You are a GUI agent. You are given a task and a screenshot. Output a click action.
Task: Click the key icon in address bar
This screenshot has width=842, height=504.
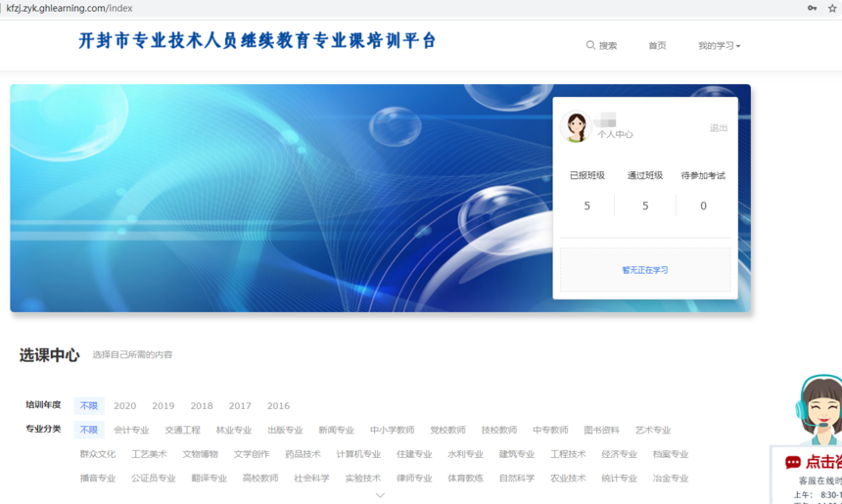[812, 8]
